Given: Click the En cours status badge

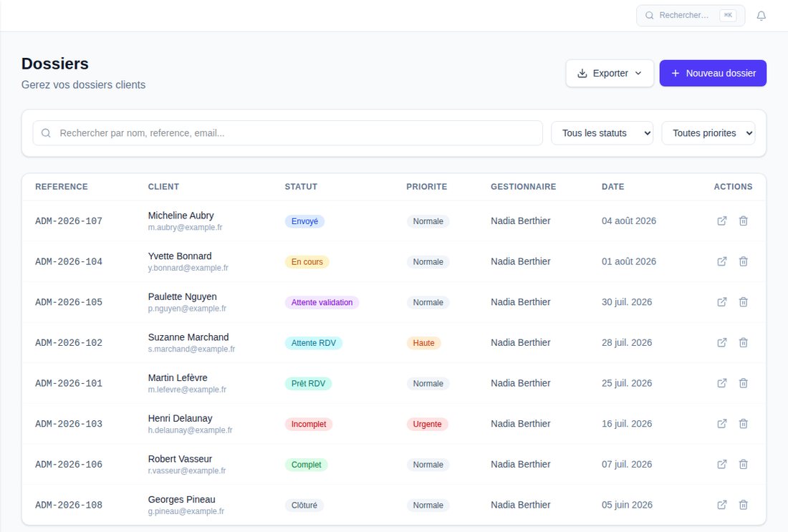Looking at the screenshot, I should pos(307,262).
